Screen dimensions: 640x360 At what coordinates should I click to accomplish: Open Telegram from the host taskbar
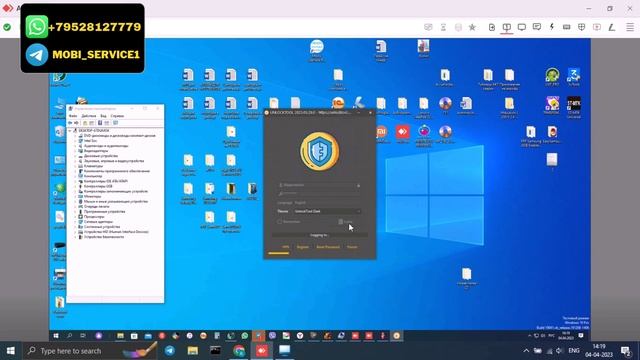coord(170,351)
